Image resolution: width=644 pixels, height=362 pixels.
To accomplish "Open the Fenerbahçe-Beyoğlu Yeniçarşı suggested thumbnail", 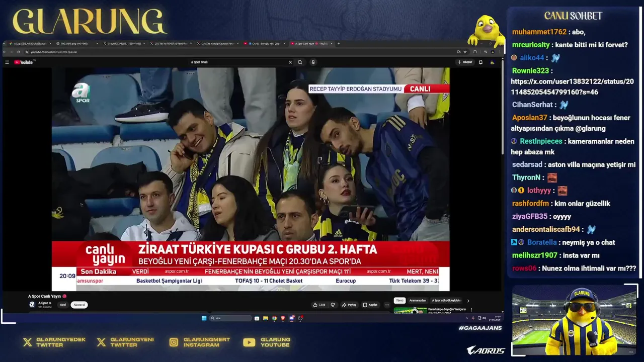I will (410, 310).
